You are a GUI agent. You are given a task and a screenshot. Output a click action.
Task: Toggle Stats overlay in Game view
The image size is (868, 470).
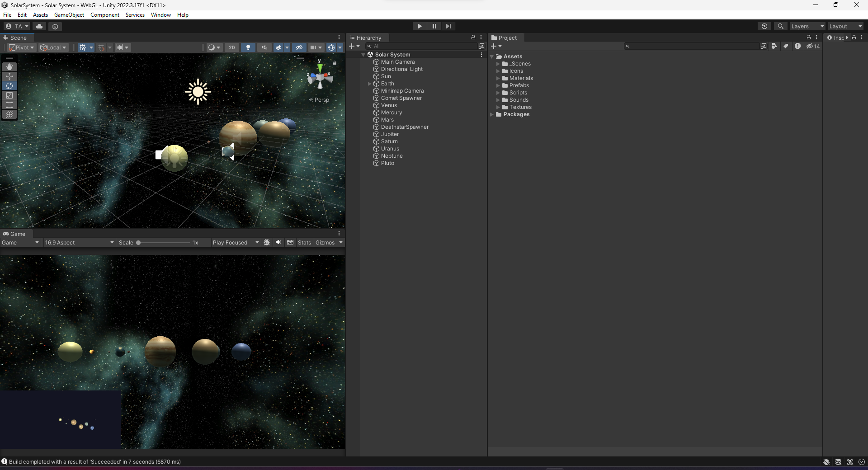coord(304,243)
